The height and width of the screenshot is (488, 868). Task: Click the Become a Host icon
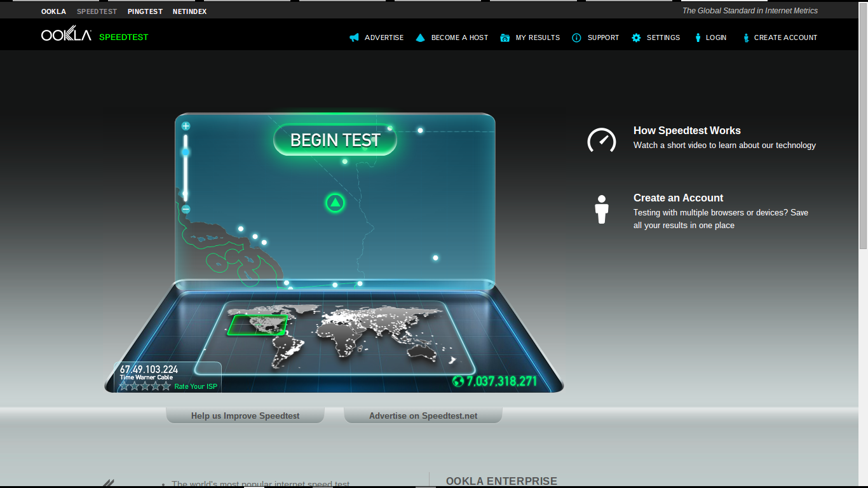[420, 37]
